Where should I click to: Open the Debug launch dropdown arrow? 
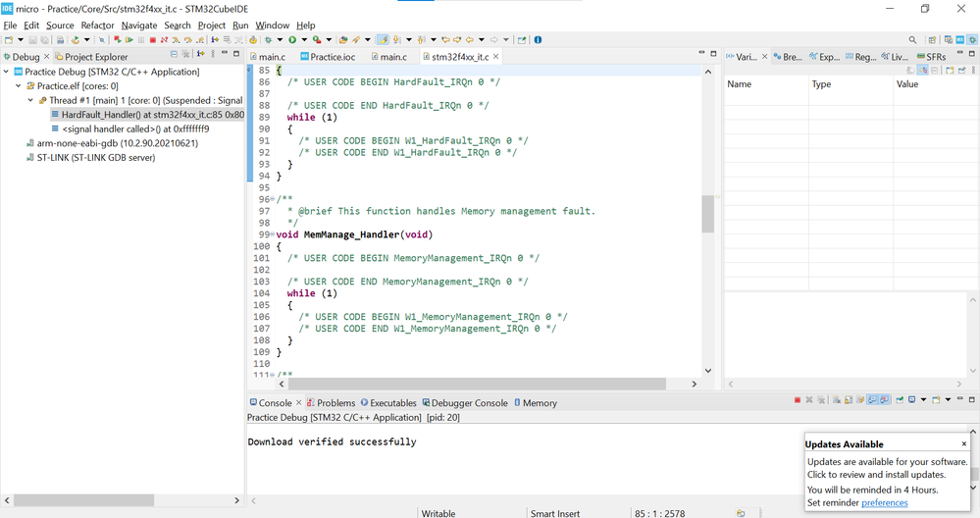coord(280,39)
